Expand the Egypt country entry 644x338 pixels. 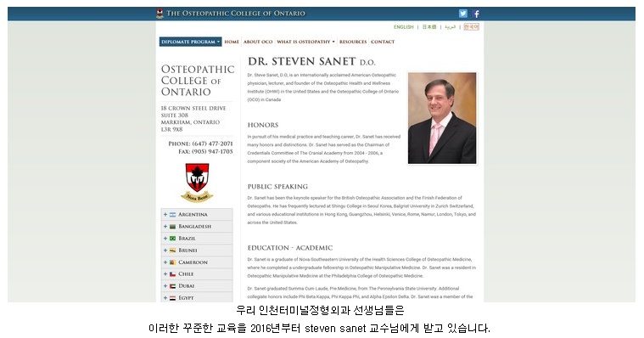197,298
